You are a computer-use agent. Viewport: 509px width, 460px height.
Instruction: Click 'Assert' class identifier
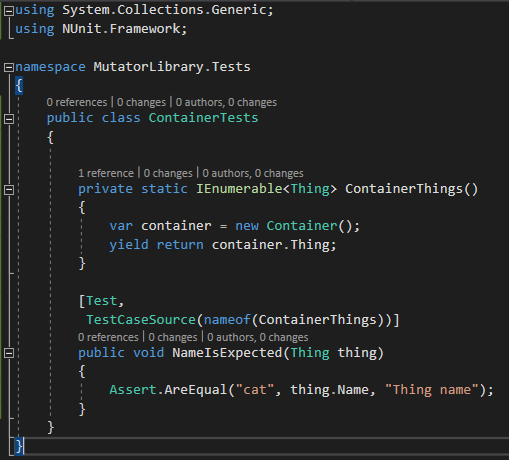coord(133,390)
